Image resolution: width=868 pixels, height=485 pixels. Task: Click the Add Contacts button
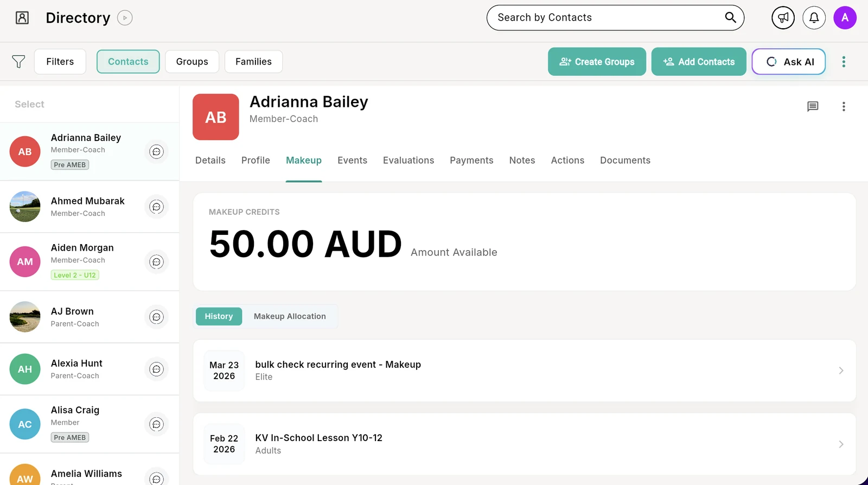(699, 62)
